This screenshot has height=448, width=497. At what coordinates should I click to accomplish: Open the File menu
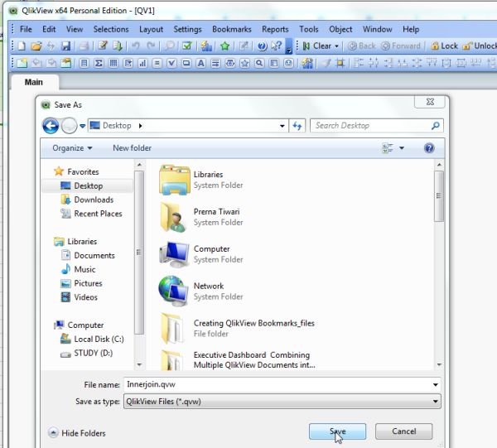26,29
